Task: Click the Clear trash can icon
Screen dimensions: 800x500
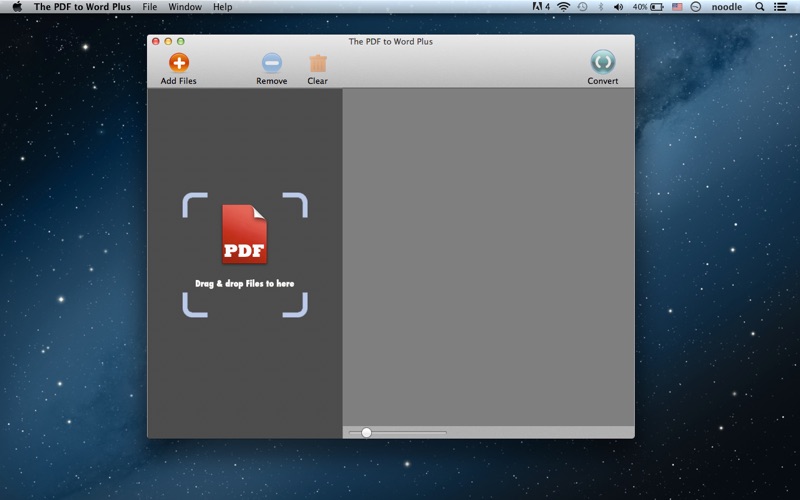Action: point(317,63)
